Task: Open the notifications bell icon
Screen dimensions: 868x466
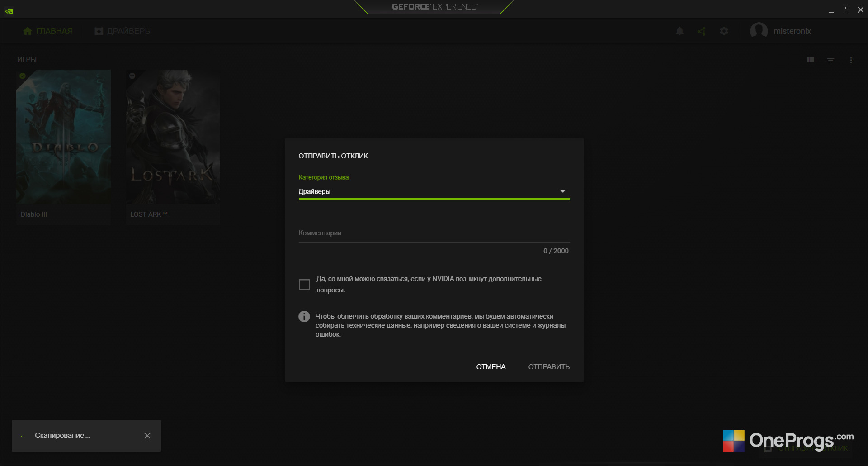Action: coord(679,31)
